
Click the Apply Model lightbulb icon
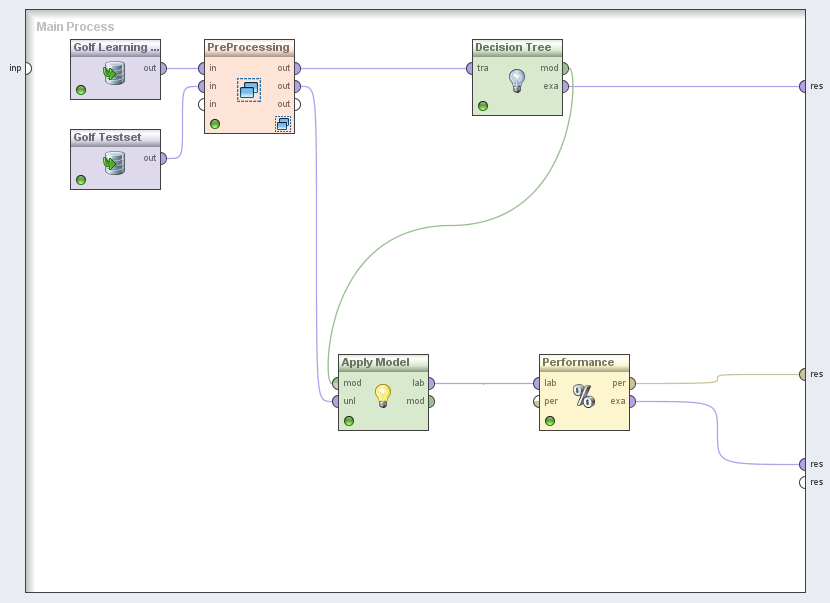click(x=383, y=395)
